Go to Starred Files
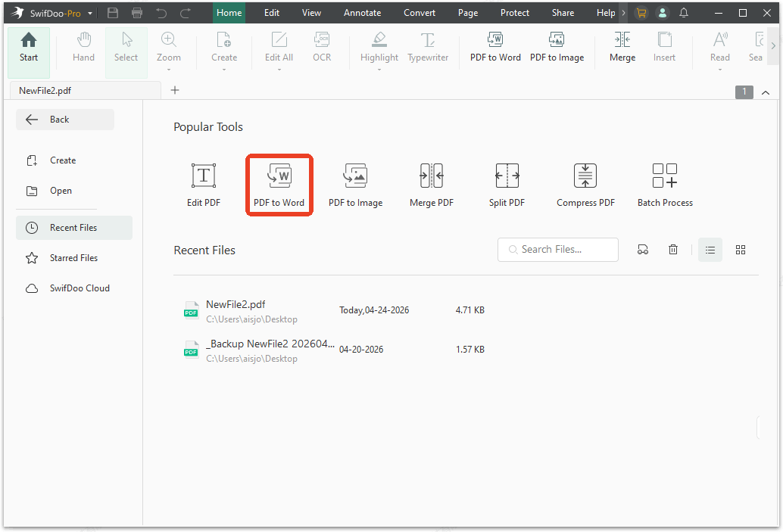This screenshot has width=783, height=532. pyautogui.click(x=73, y=257)
